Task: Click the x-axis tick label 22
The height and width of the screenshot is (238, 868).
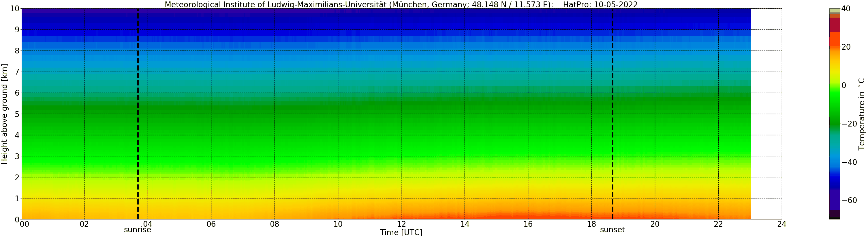Action: click(x=718, y=224)
